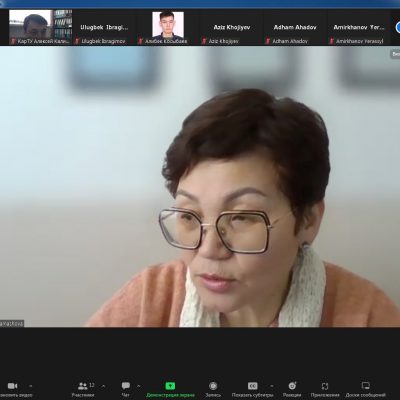Expand the video options arrow
Screen dimensions: 400x400
pos(31,386)
